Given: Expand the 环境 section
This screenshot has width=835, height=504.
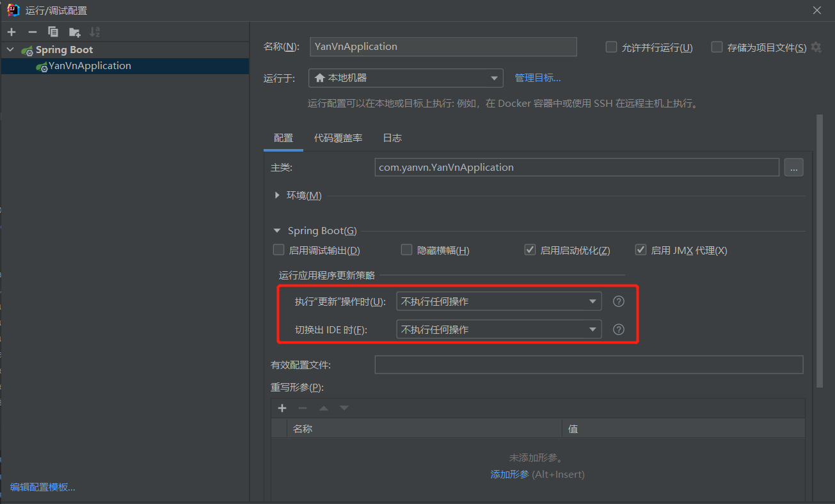Looking at the screenshot, I should tap(277, 195).
